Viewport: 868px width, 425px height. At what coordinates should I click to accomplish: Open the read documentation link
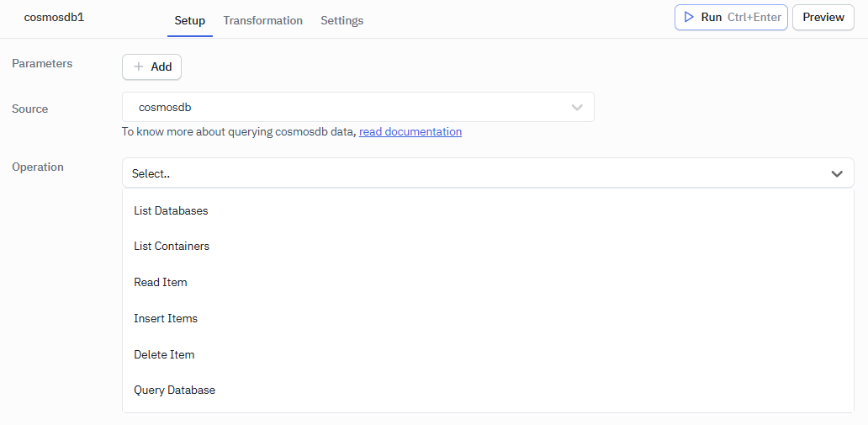(410, 131)
